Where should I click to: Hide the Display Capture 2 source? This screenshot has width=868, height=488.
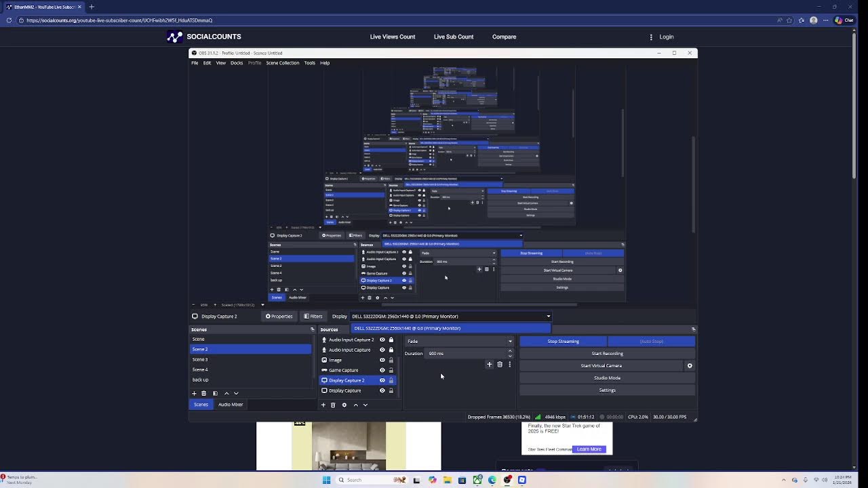click(x=382, y=380)
